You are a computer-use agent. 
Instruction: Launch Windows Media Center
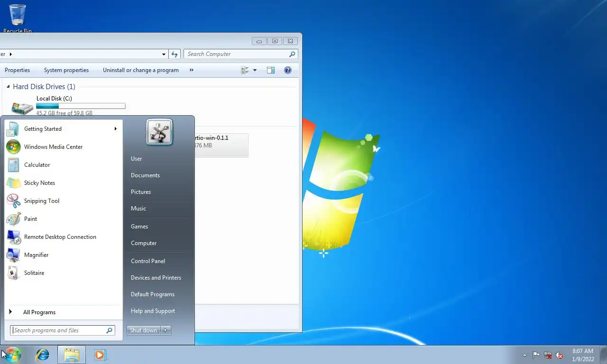tap(63, 147)
